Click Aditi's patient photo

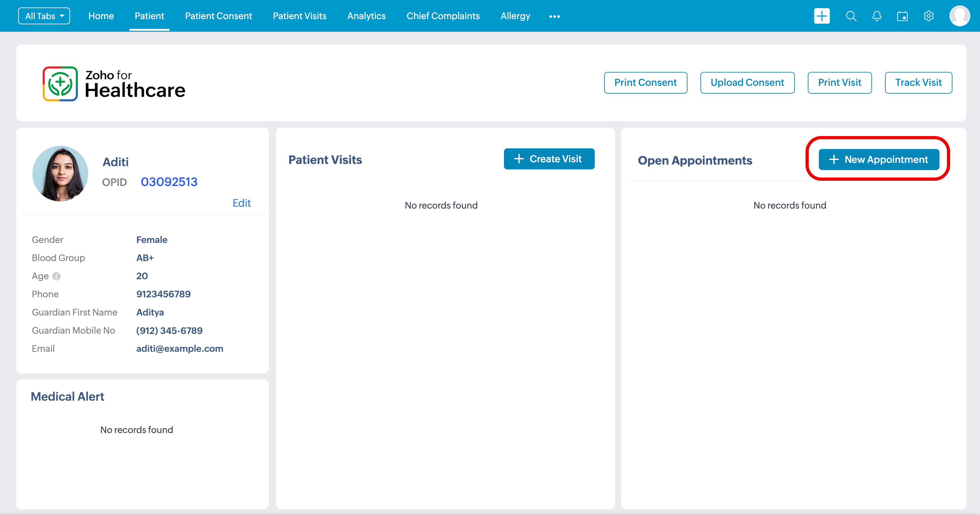tap(60, 174)
